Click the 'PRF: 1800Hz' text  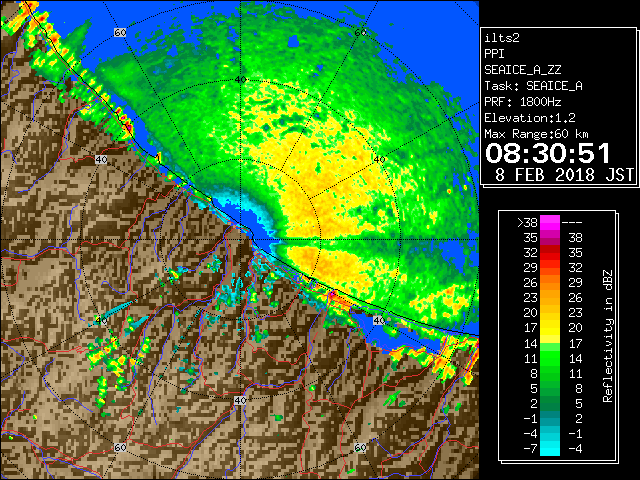coord(523,102)
